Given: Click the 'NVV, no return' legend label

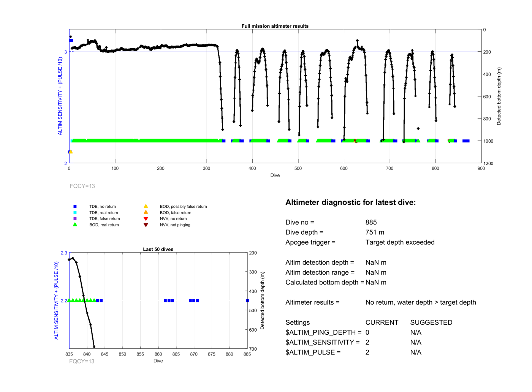Looking at the screenshot, I should click(173, 219).
